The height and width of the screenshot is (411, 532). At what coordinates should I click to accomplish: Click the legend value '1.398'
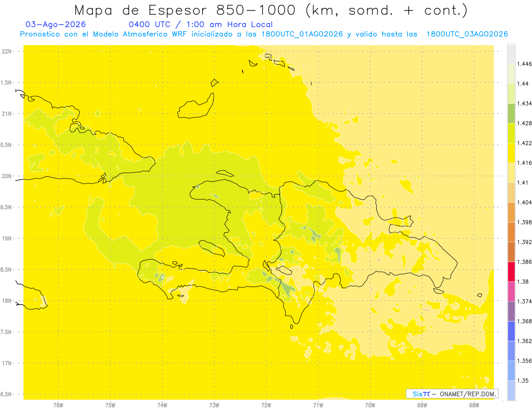(x=524, y=222)
